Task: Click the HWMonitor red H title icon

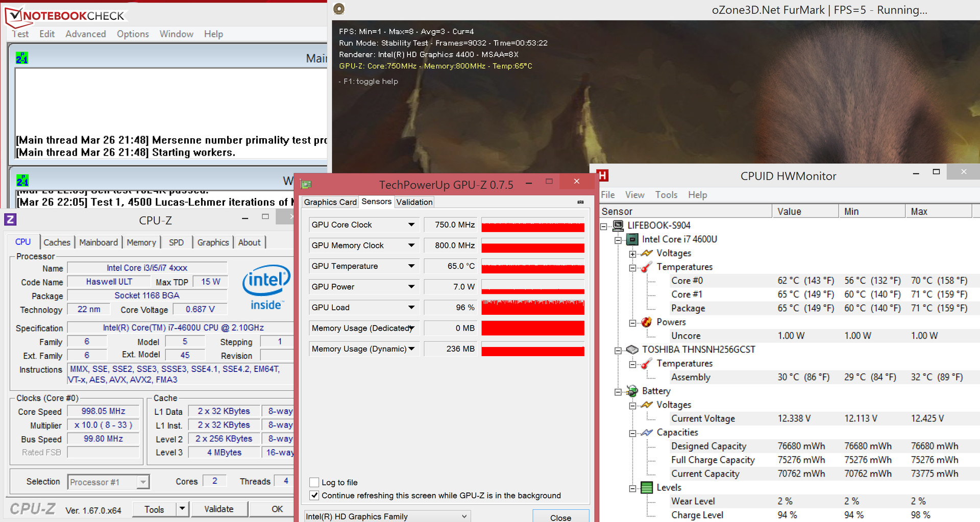Action: pos(602,176)
